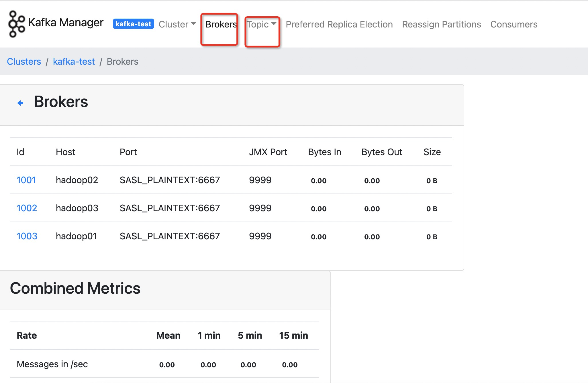Screen dimensions: 588x383
Task: Open broker 1001 details
Action: [x=26, y=180]
